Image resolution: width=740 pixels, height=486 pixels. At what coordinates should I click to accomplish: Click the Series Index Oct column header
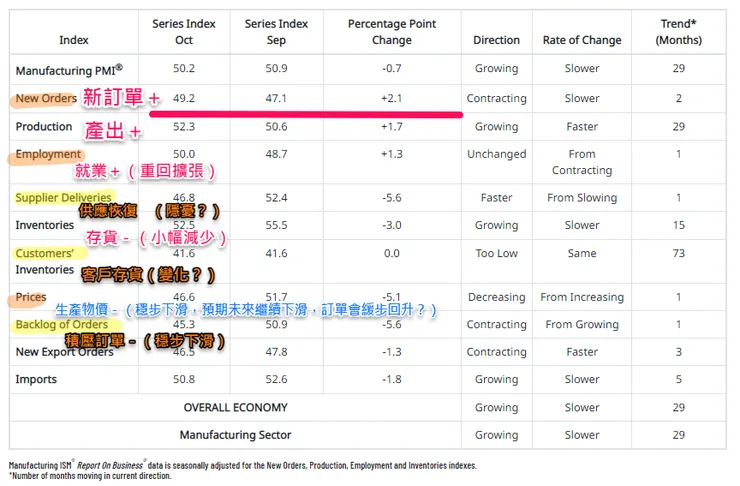tap(184, 32)
